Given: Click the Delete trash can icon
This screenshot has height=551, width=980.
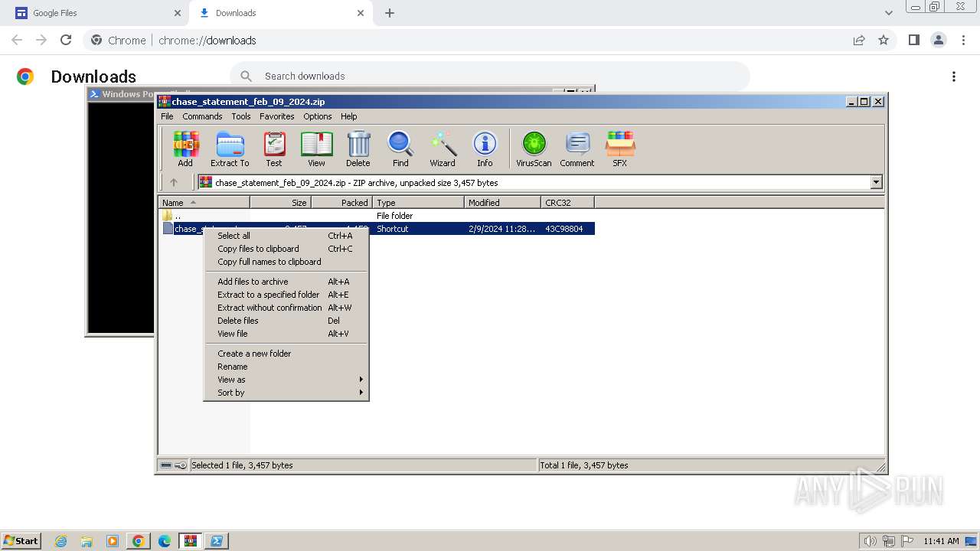Looking at the screenshot, I should [x=358, y=148].
